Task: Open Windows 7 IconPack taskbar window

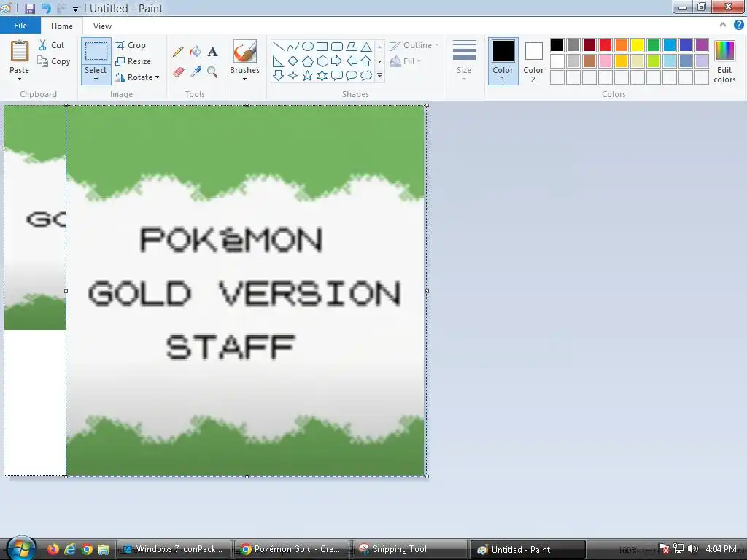Action: [174, 549]
